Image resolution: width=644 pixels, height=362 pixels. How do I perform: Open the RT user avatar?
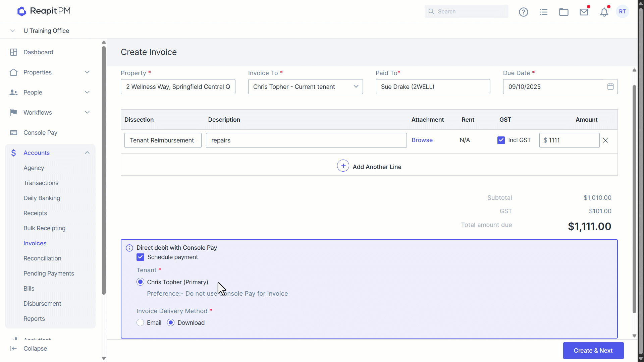(x=623, y=11)
